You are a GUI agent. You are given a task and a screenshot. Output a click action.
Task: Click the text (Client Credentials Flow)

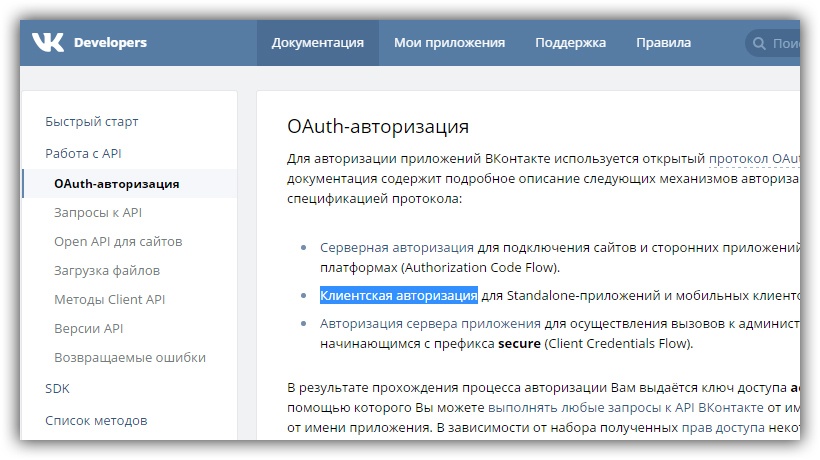pos(619,343)
